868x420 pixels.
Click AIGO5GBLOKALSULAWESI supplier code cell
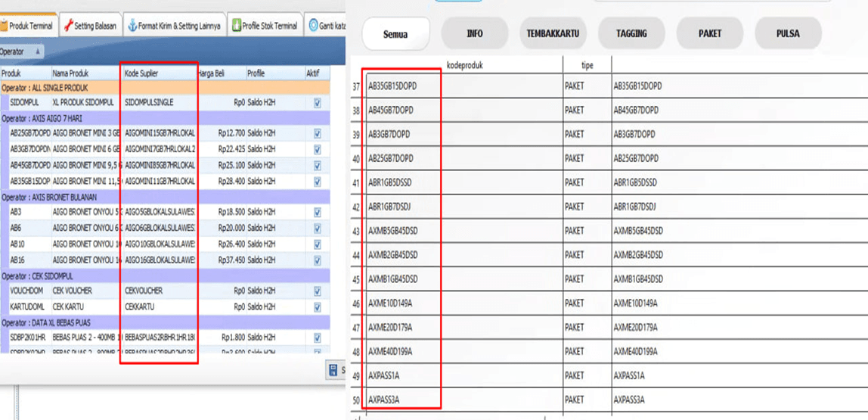(x=160, y=212)
